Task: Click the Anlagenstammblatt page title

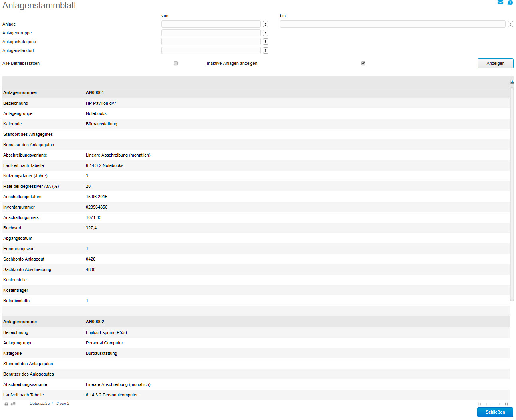Action: pos(39,6)
